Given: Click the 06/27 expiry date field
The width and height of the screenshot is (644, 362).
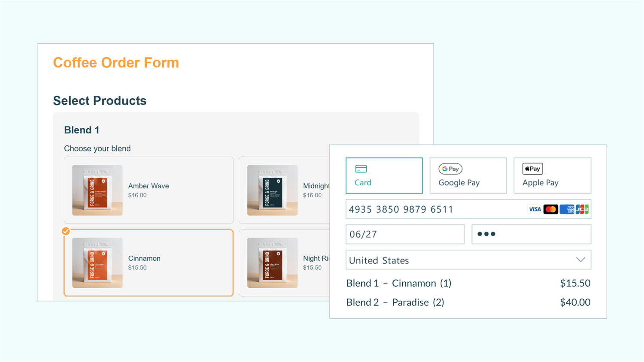Looking at the screenshot, I should [404, 234].
